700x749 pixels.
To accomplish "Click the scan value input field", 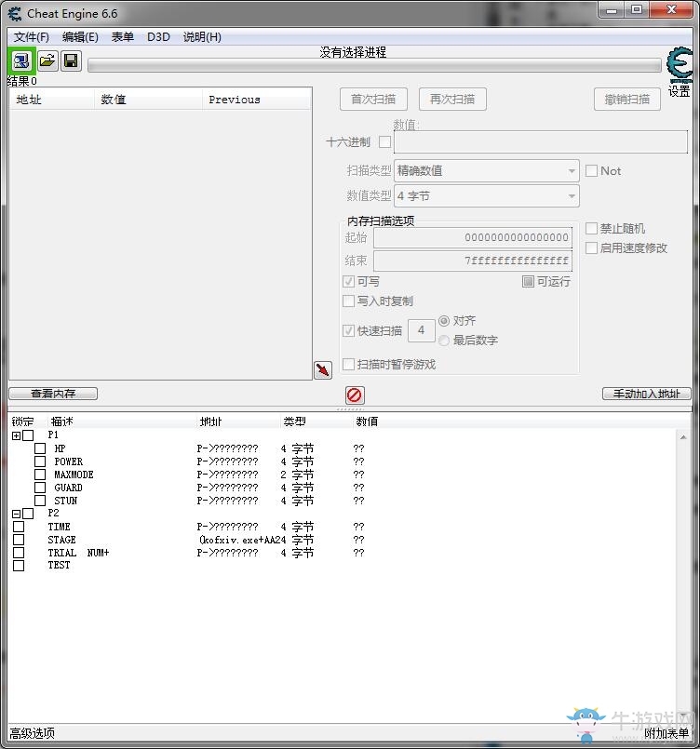I will 541,141.
